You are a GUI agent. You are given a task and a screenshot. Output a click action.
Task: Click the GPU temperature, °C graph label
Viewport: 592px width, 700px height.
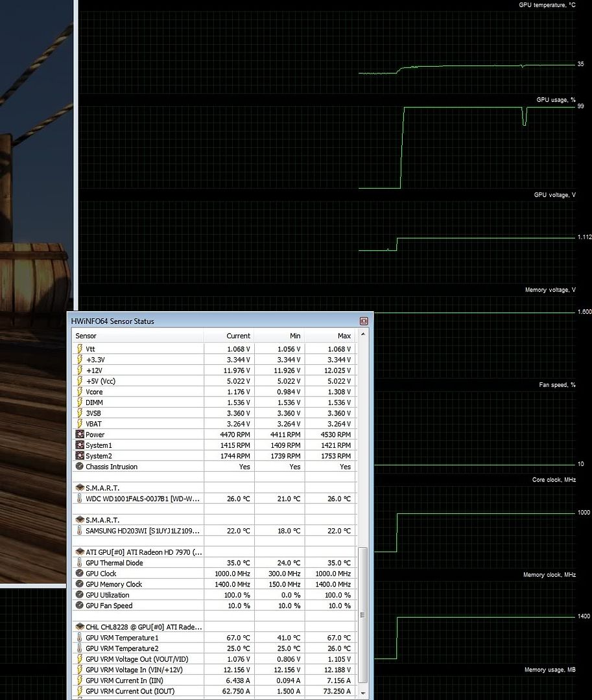click(547, 5)
